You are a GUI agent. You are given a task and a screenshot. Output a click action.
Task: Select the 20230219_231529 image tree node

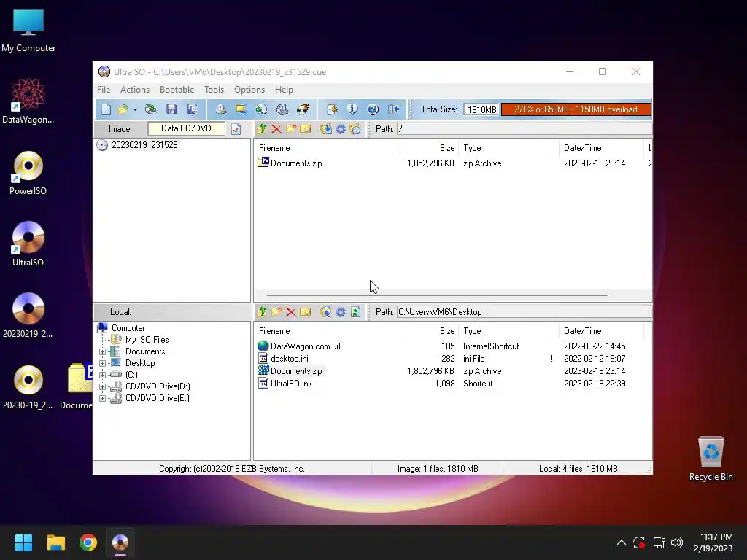coord(144,145)
